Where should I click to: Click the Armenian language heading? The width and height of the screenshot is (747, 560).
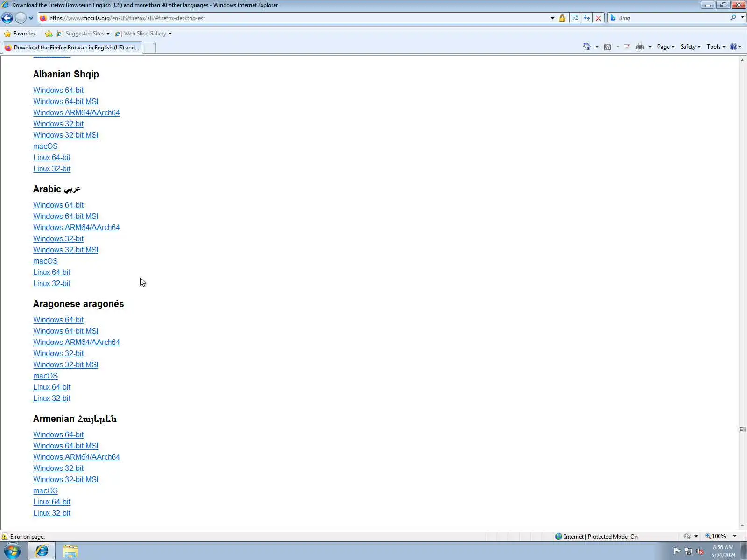[75, 419]
